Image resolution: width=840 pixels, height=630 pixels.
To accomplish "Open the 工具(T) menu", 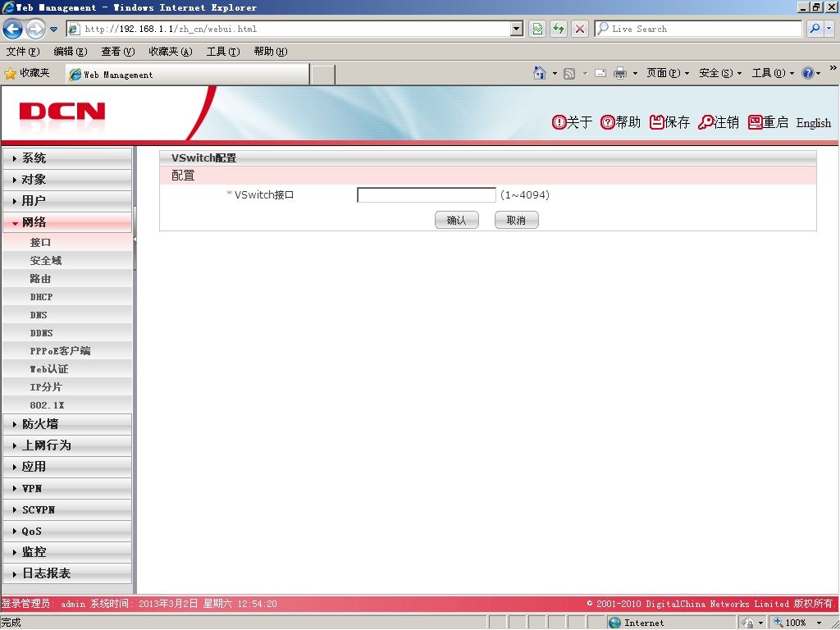I will point(223,52).
